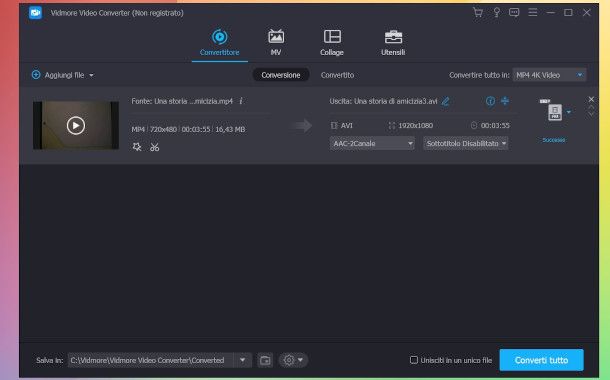This screenshot has width=610, height=380.
Task: Click source details MP4 720x480 text
Action: click(x=188, y=130)
